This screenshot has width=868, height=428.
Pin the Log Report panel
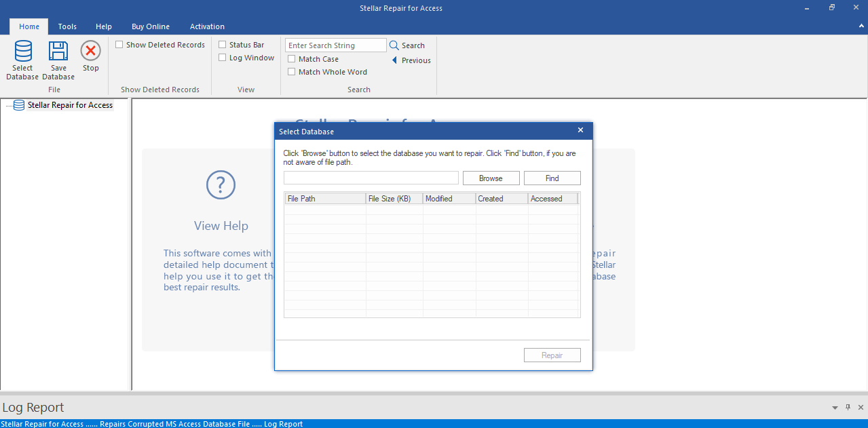[x=848, y=408]
